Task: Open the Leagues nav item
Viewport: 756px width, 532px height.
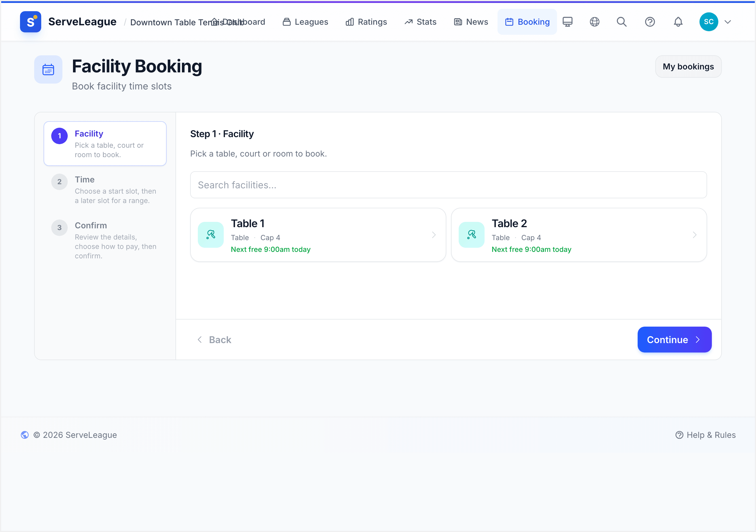Action: pyautogui.click(x=305, y=22)
